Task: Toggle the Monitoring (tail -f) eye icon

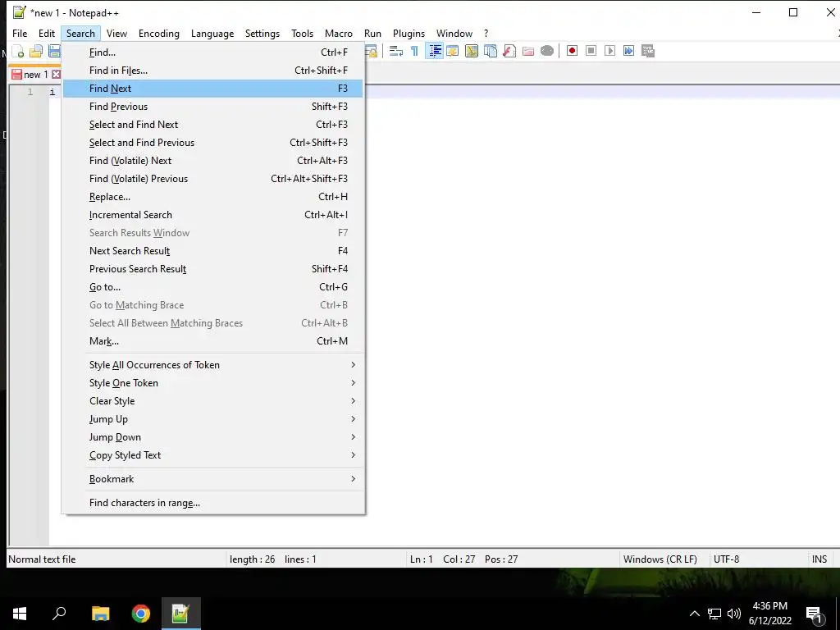Action: click(547, 51)
